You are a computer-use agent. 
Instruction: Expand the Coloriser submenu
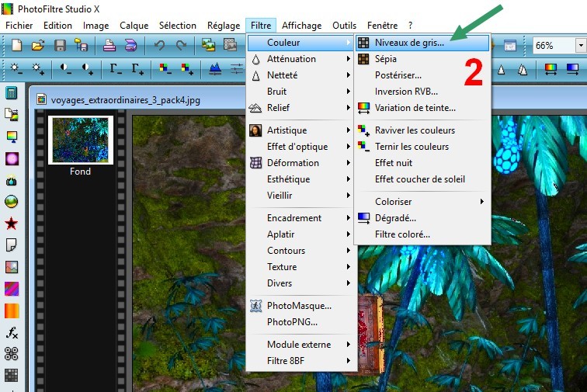(x=422, y=201)
